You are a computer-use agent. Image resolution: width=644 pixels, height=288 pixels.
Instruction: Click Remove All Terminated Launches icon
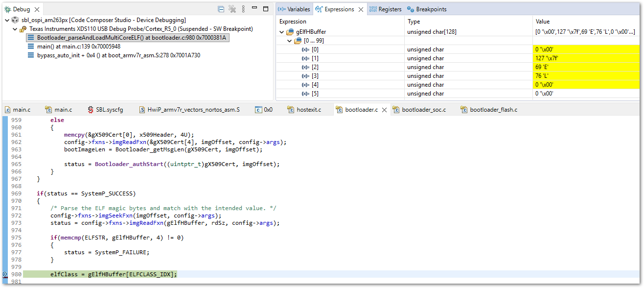pos(232,9)
